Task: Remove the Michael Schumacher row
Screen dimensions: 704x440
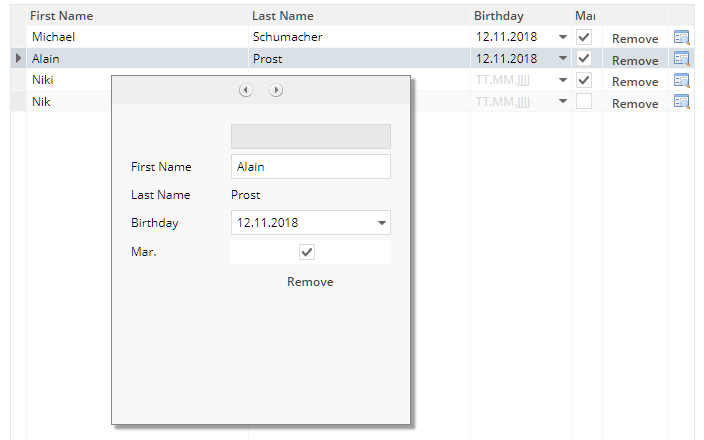Action: pos(635,38)
